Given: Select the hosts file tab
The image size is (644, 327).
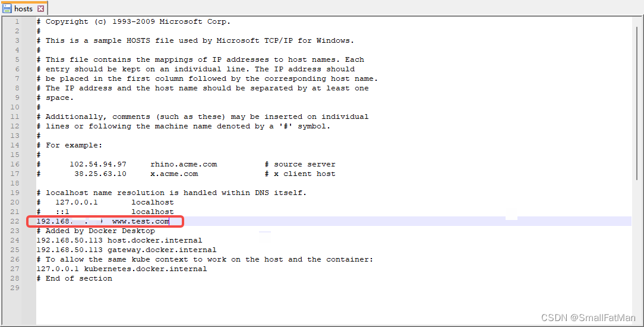Looking at the screenshot, I should click(x=24, y=8).
